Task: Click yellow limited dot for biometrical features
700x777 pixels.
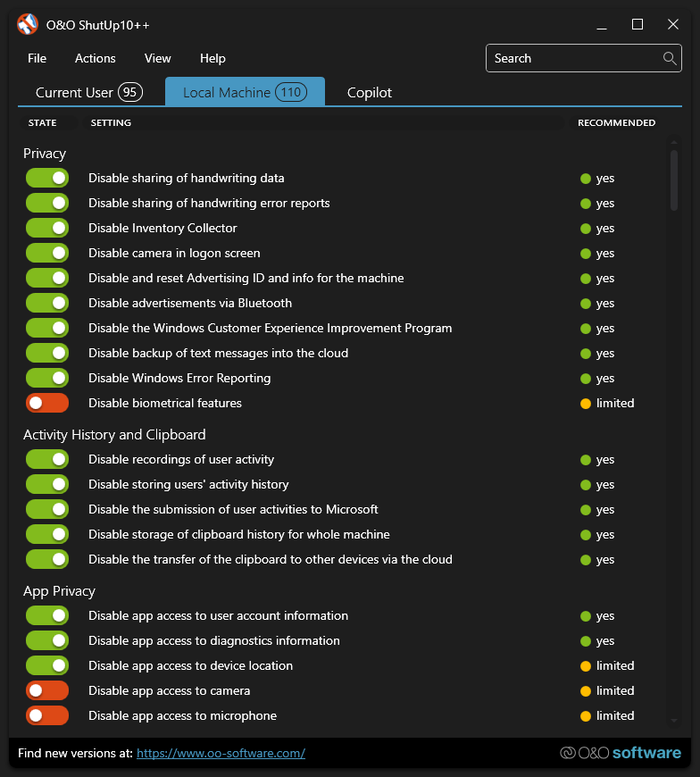Action: click(586, 404)
